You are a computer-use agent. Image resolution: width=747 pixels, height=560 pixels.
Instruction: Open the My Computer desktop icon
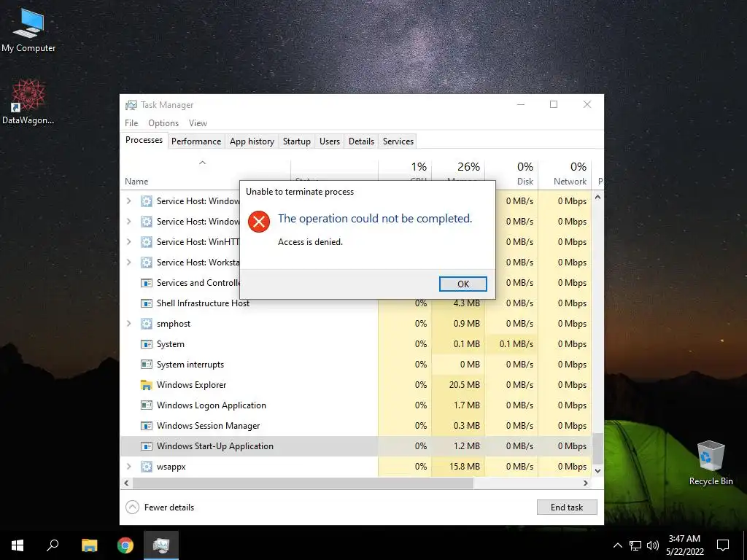point(28,30)
